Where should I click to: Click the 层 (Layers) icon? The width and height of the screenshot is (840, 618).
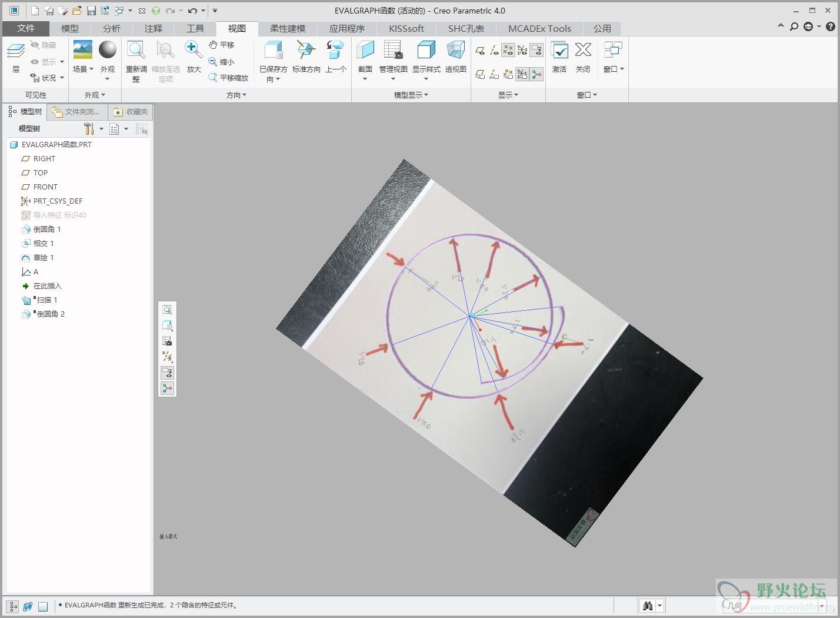click(x=16, y=51)
